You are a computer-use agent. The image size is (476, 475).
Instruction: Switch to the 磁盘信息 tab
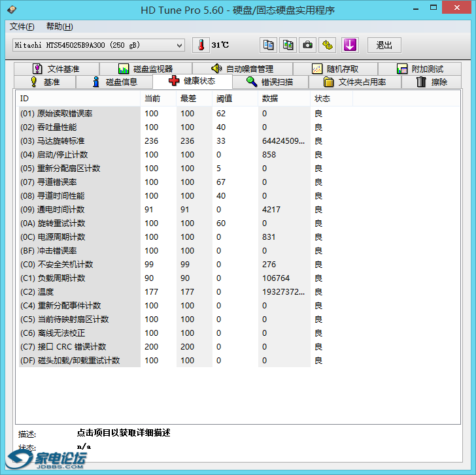[x=114, y=82]
